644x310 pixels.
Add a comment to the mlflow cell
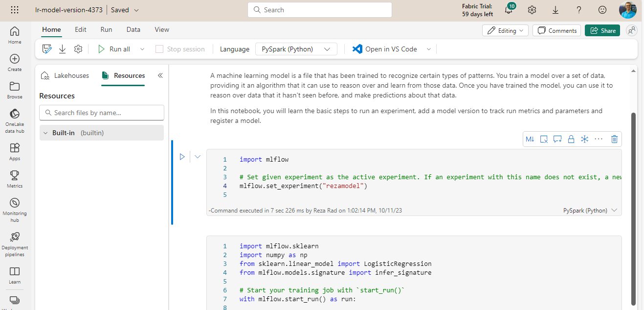(x=557, y=139)
